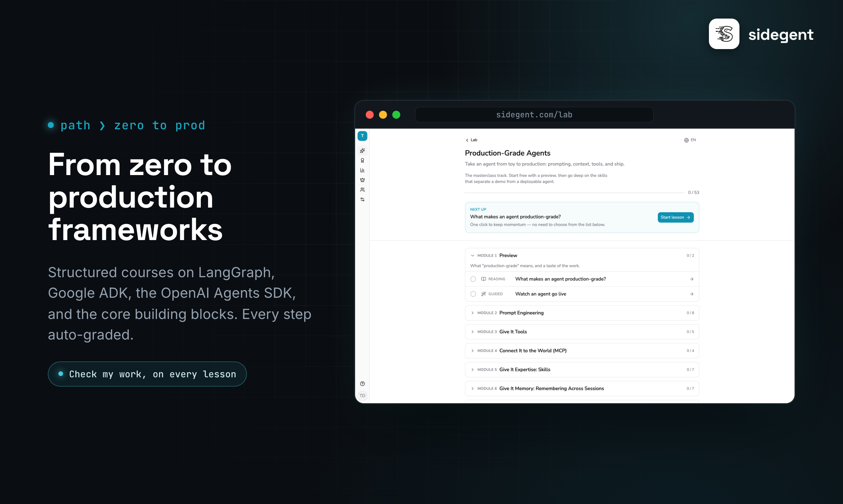Click the sidegent.com/lab address bar
Screen dimensions: 843x504
pos(534,115)
